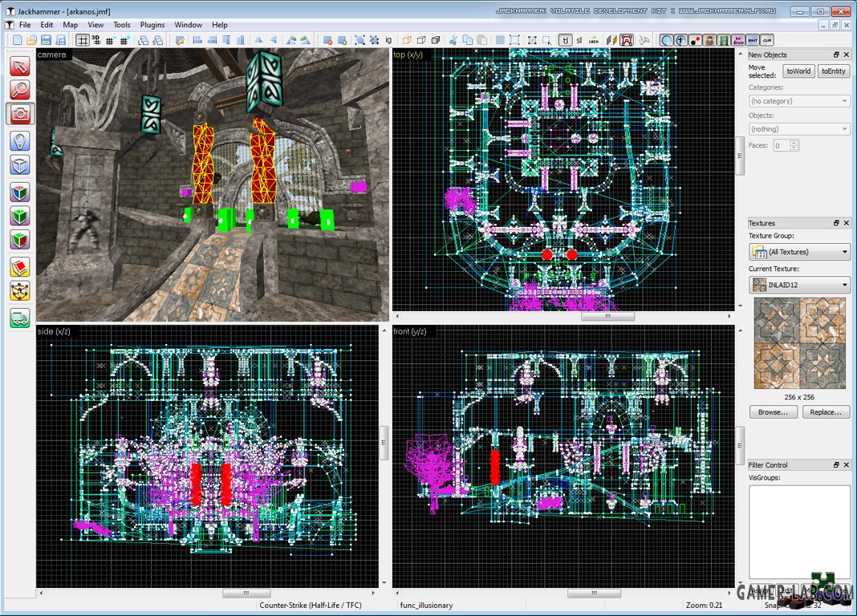The image size is (857, 616).
Task: Flip selection with blue triangle icon
Action: coord(258,40)
